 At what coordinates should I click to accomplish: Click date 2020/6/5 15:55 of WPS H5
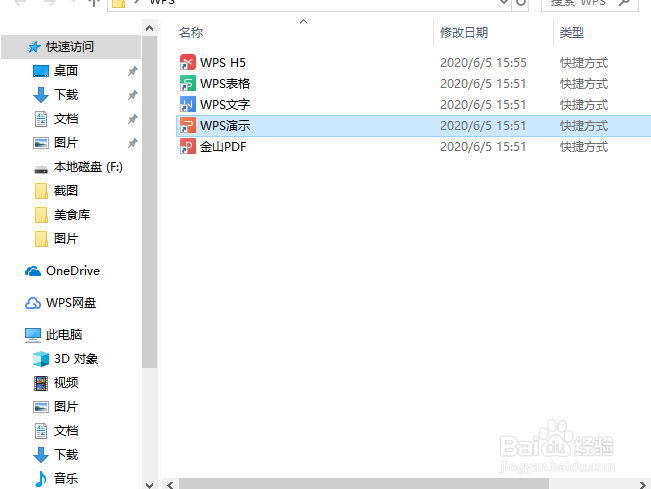[483, 63]
